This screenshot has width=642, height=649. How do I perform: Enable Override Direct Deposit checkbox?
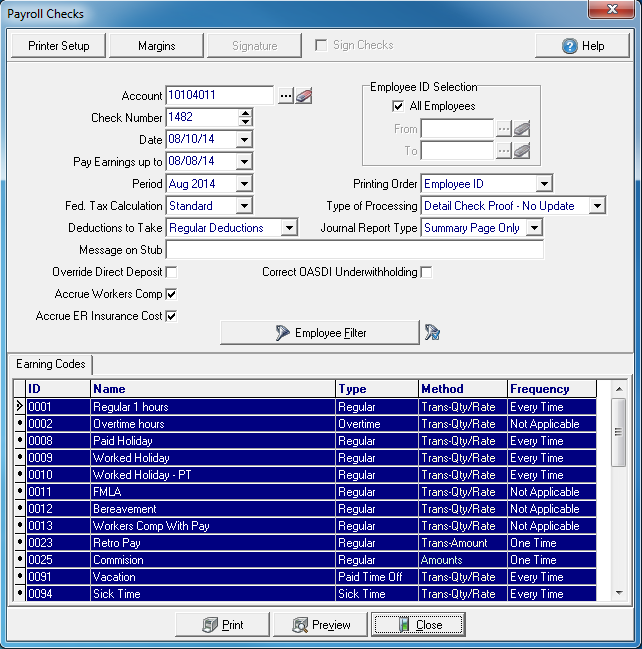click(x=171, y=272)
